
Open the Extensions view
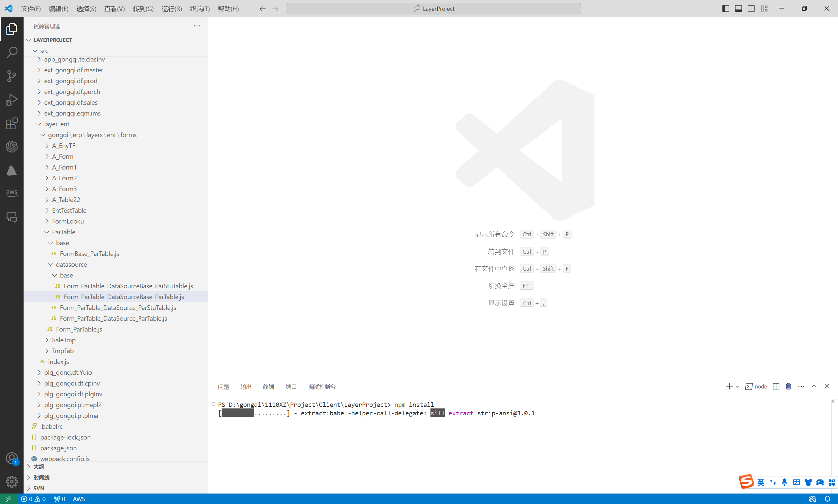(11, 124)
